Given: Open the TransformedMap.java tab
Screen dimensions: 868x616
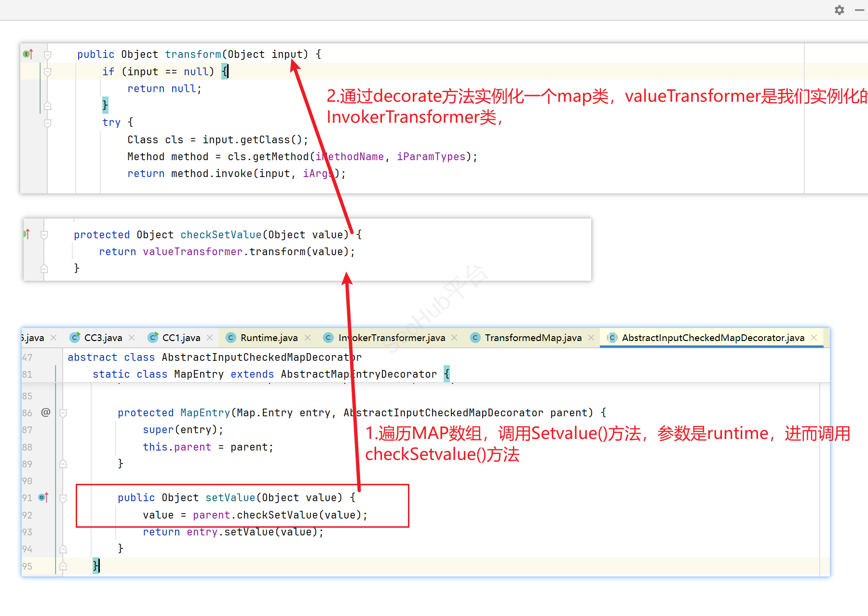Looking at the screenshot, I should pyautogui.click(x=533, y=338).
